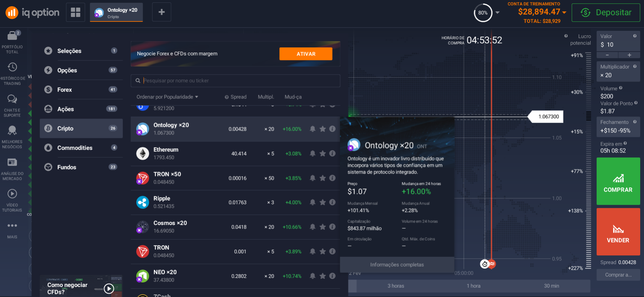Toggle favorite star for TRON ×50
Viewport: 644px width, 297px height.
click(323, 178)
